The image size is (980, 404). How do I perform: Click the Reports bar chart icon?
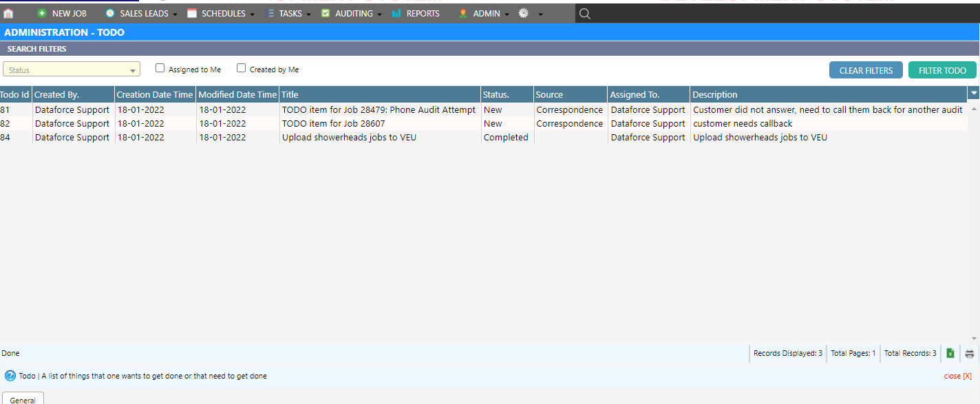point(397,13)
